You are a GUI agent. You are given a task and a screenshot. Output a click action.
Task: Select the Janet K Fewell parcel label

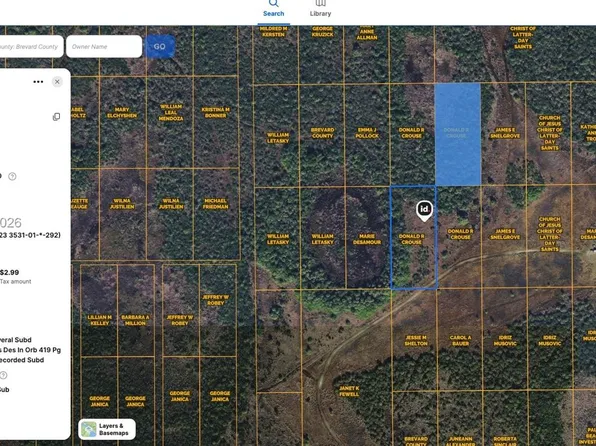349,391
